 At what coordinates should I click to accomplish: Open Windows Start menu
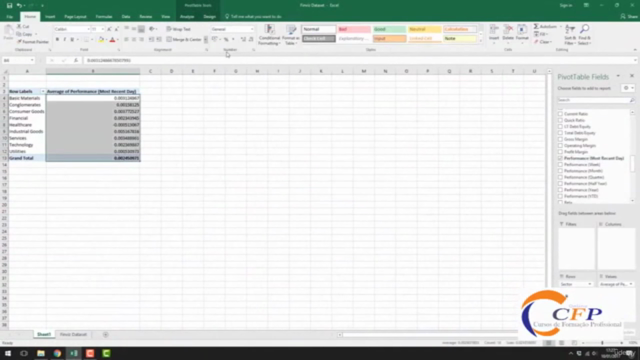(8, 353)
